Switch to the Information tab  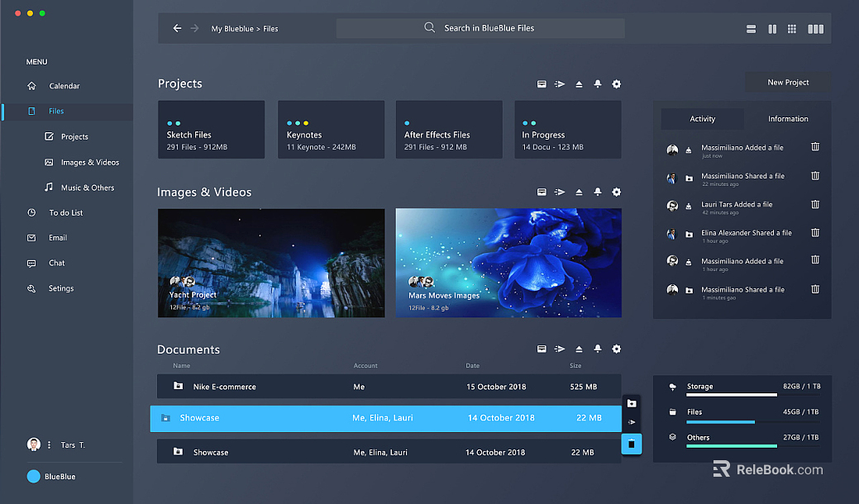(787, 119)
